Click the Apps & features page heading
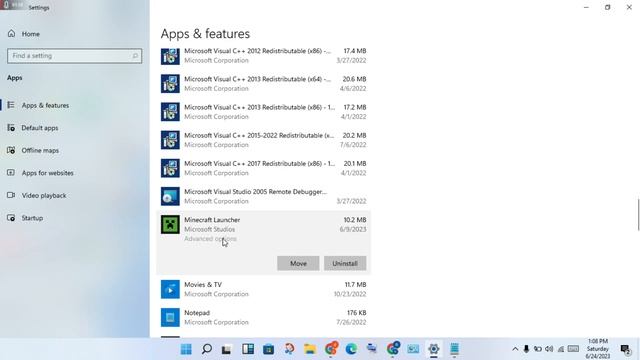 coord(205,34)
